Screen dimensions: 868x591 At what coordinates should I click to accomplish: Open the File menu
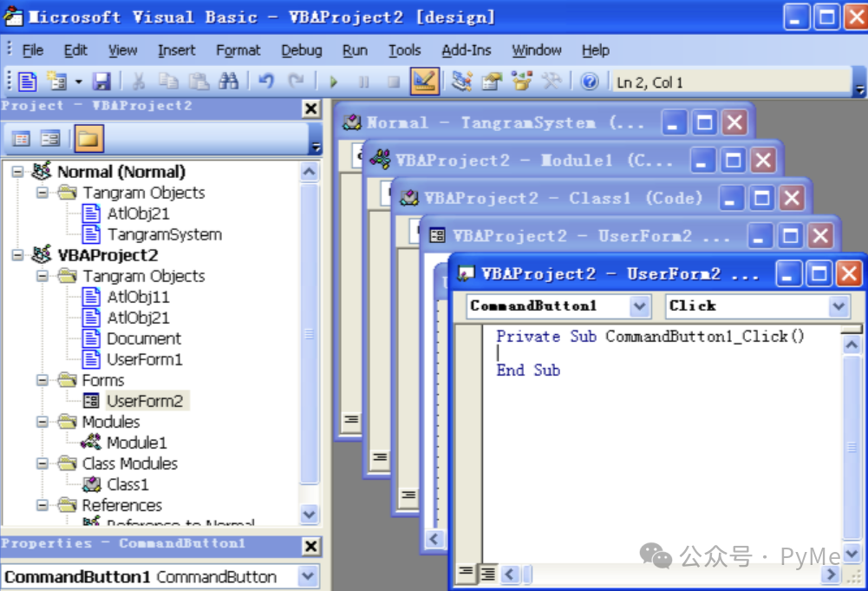coord(33,50)
